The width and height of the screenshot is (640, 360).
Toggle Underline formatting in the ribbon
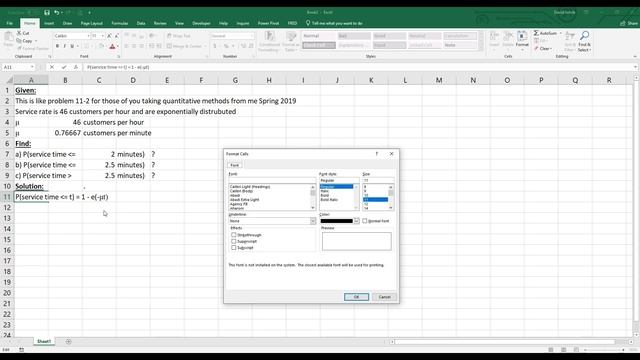(x=72, y=46)
